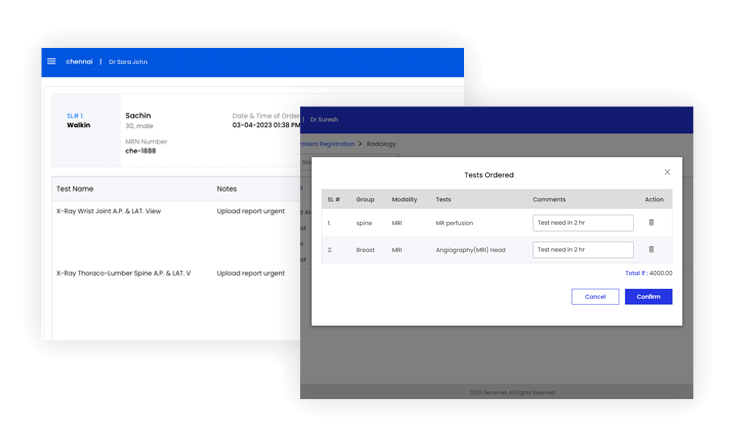Image resolution: width=732 pixels, height=440 pixels.
Task: Edit the comment field for MR perfusion
Action: pos(583,223)
